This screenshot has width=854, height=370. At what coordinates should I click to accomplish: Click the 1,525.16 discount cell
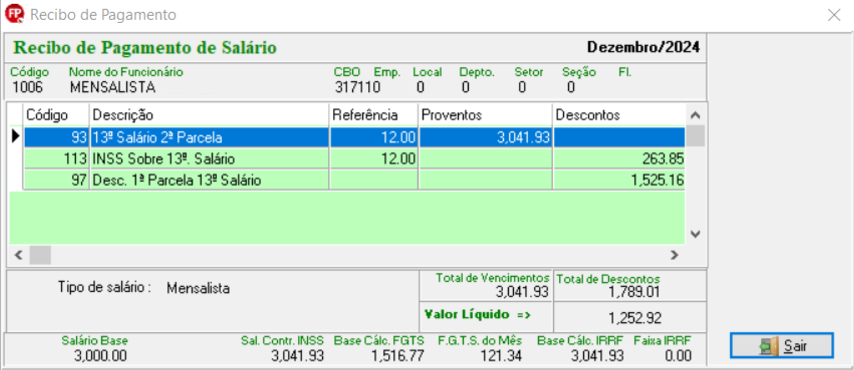[619, 180]
